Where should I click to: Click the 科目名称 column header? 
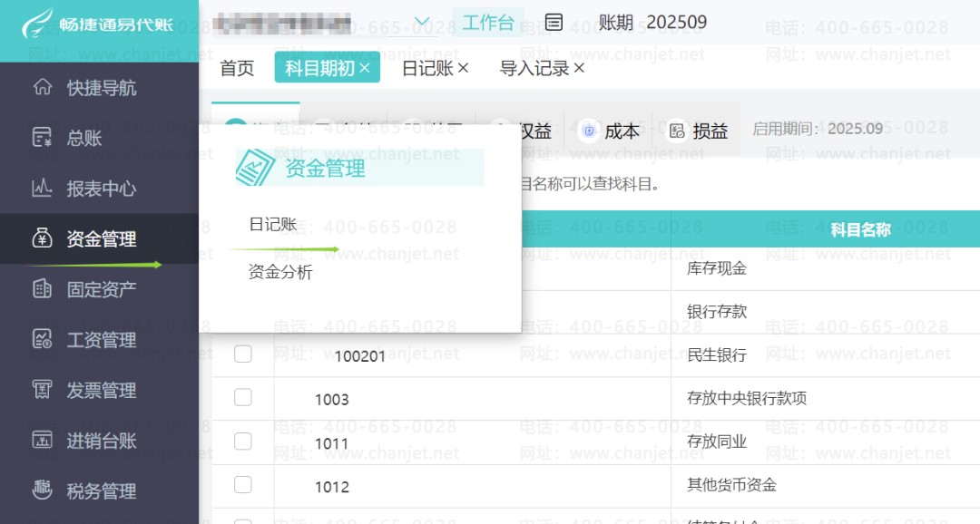[860, 230]
